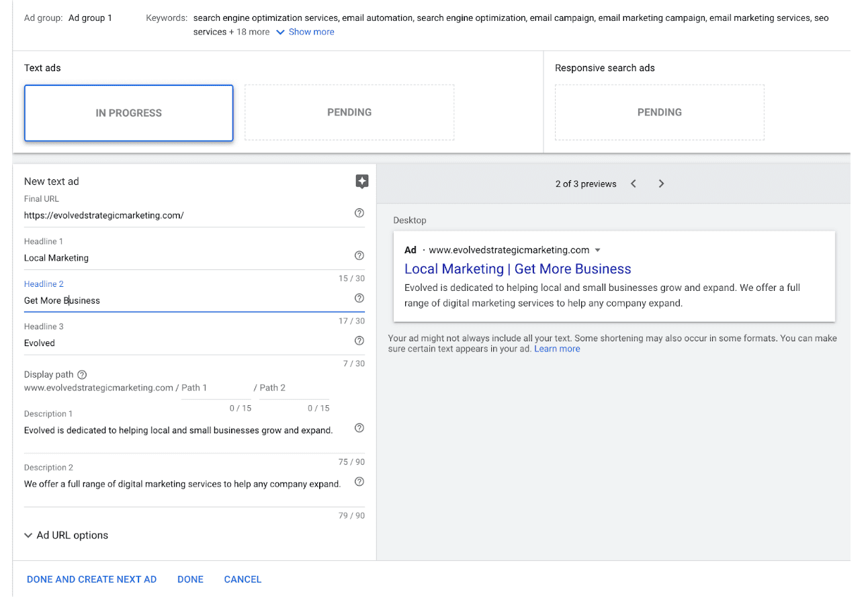
Task: Click the CANCEL button
Action: point(243,579)
